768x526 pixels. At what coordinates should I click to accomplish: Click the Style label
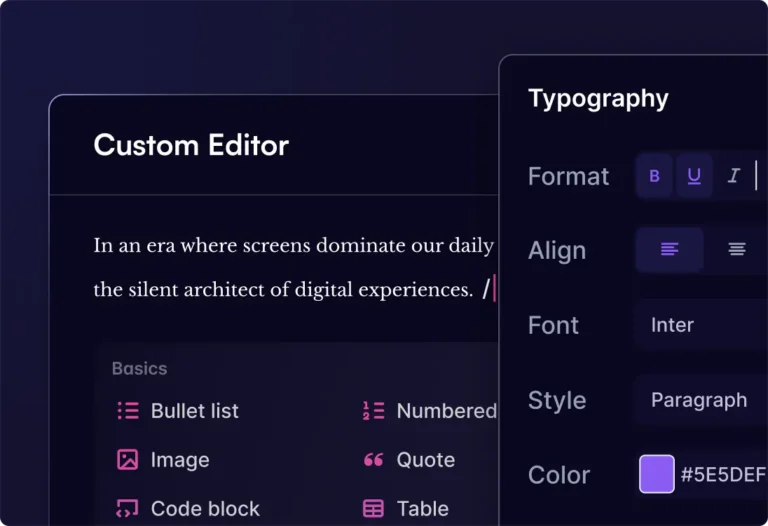pyautogui.click(x=557, y=401)
